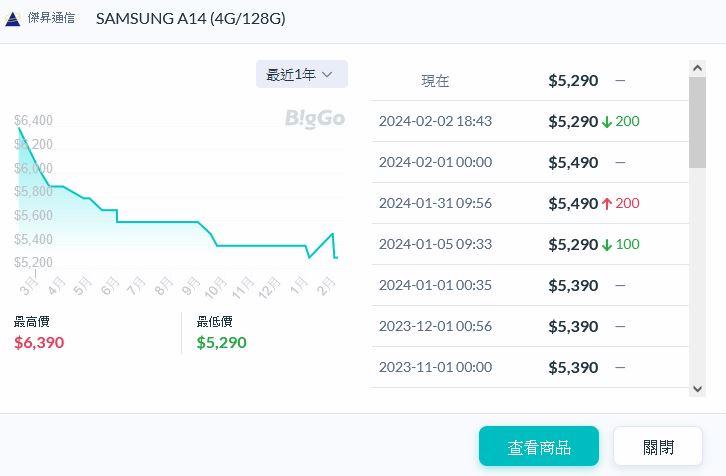Select the 2024-02-01 00:00 price row
Viewport: 726px width, 476px height.
point(528,162)
